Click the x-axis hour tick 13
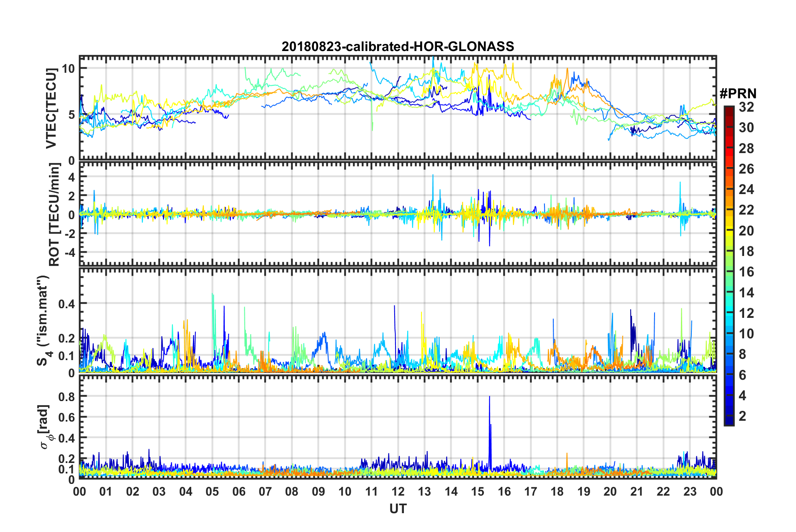 pyautogui.click(x=424, y=491)
